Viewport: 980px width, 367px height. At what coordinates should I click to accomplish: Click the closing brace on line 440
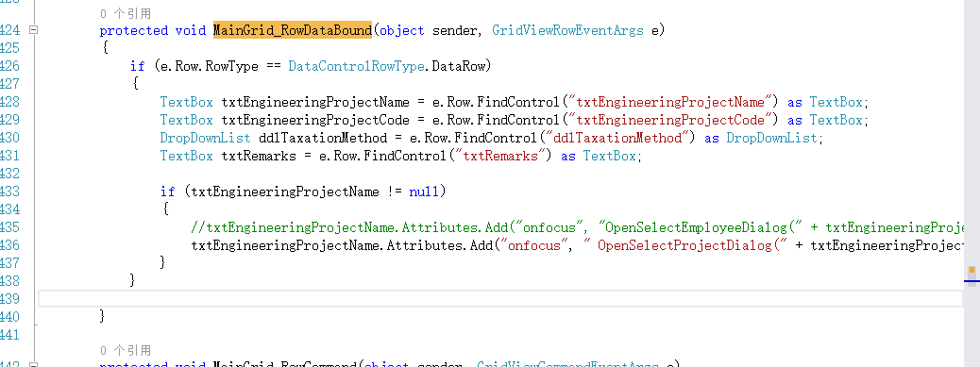click(x=103, y=316)
